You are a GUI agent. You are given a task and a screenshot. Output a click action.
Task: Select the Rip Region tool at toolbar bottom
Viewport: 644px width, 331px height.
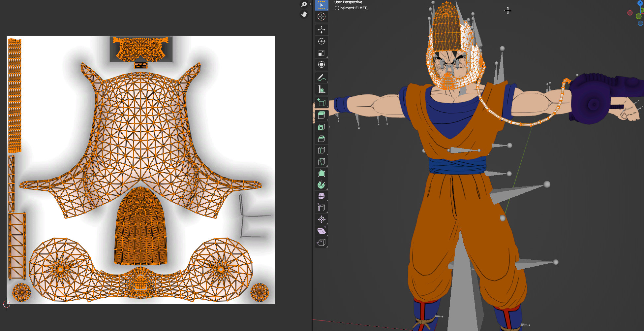(x=322, y=243)
